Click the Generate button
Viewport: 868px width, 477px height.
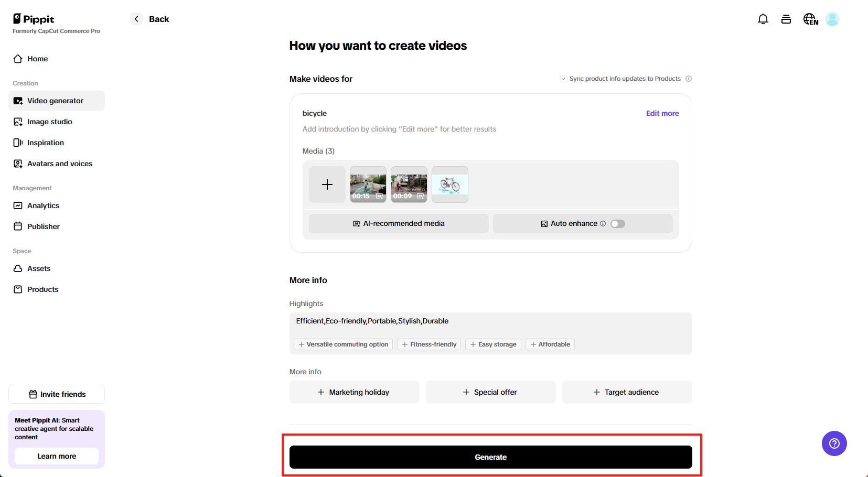(490, 457)
